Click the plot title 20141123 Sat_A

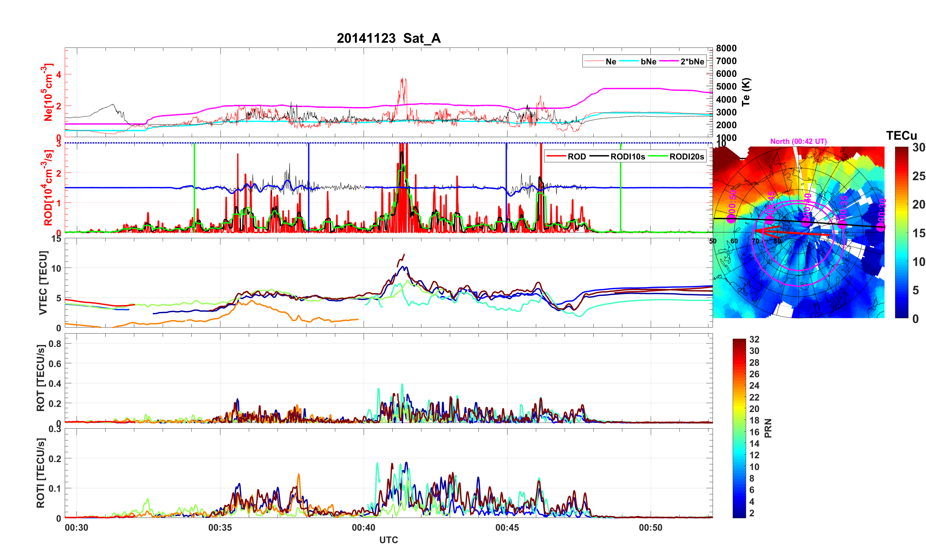[x=388, y=38]
